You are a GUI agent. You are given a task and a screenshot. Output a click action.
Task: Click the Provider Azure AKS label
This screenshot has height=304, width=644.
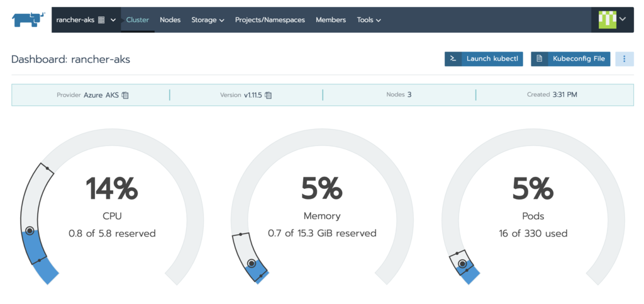tap(87, 95)
